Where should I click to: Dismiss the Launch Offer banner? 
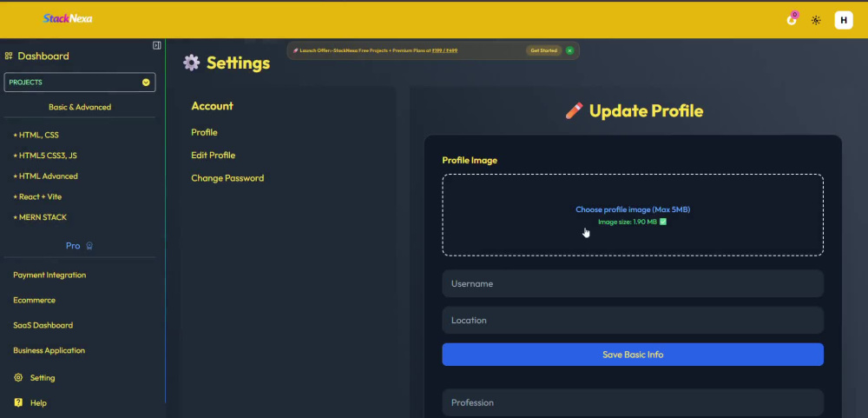point(569,50)
